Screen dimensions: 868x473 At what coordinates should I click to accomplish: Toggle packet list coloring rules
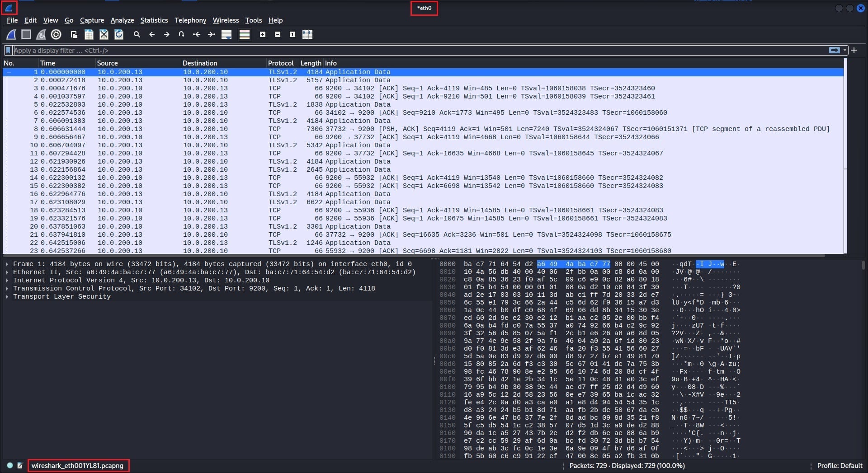245,34
